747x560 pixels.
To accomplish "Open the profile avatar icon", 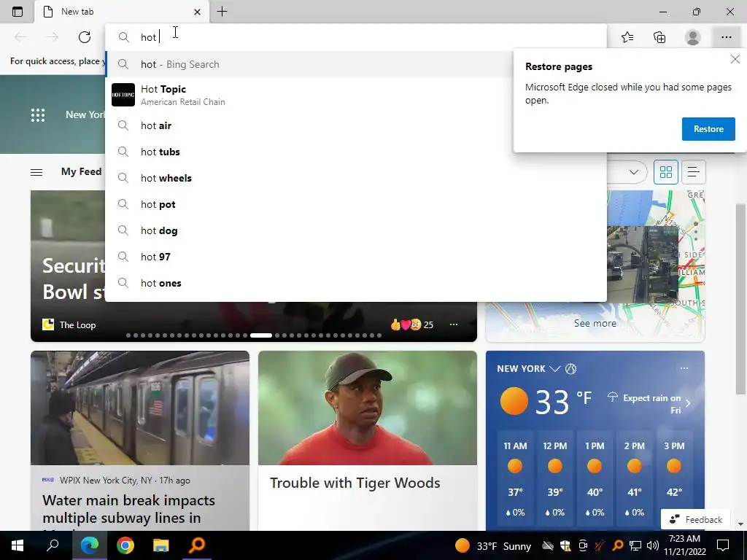I will (x=693, y=37).
